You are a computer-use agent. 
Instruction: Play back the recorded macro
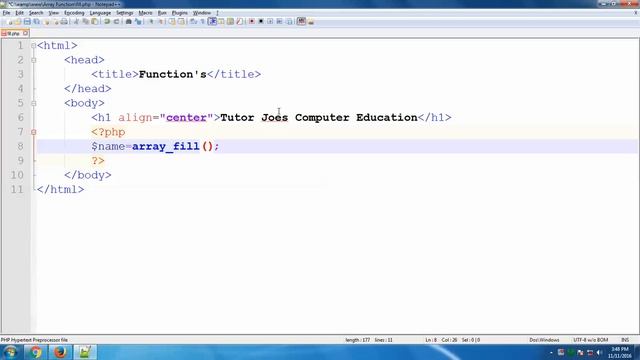click(x=270, y=21)
